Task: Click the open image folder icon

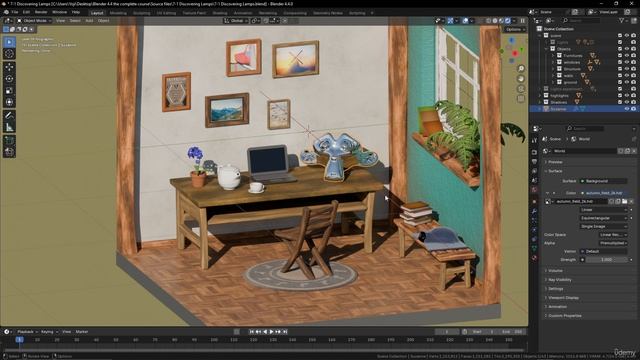Action: click(624, 202)
